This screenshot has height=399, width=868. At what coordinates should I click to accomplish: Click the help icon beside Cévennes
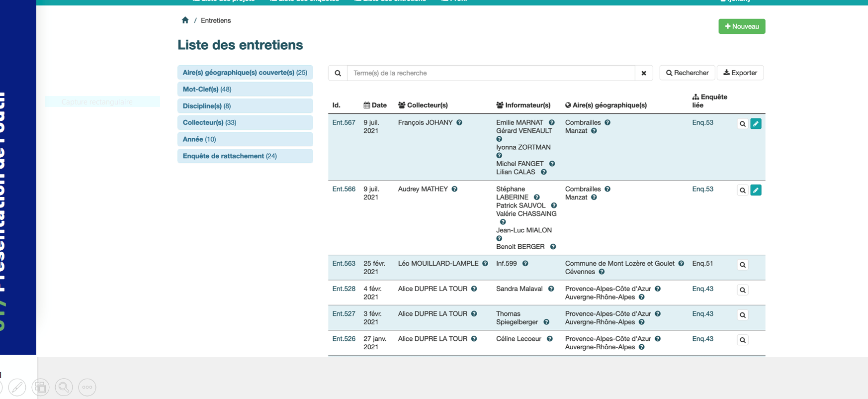pos(602,272)
